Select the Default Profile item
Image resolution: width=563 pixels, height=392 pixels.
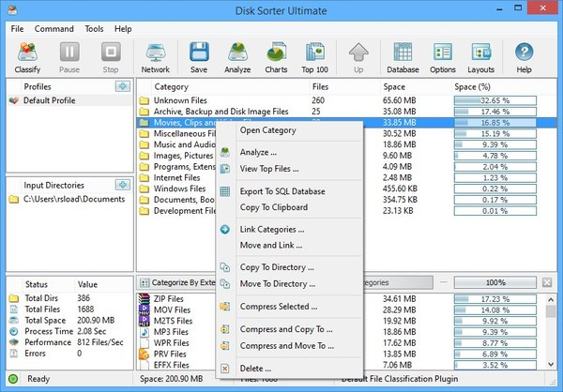pyautogui.click(x=51, y=100)
